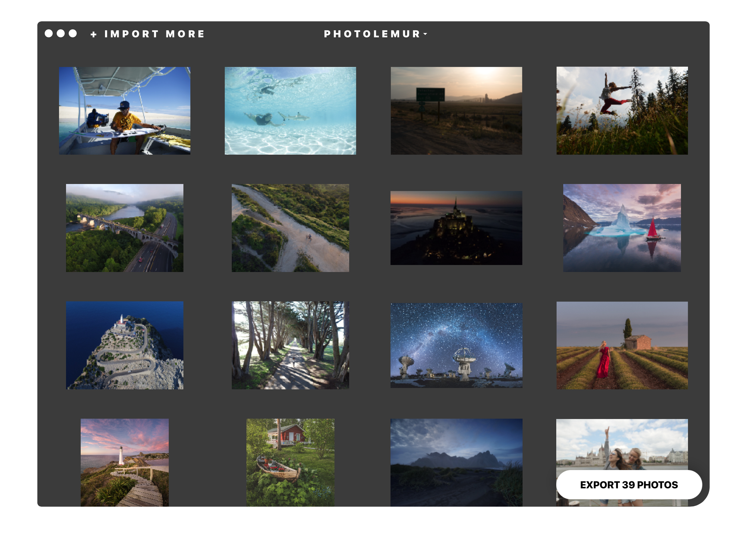The image size is (747, 560).
Task: Select the tree-lined path photo
Action: [290, 345]
